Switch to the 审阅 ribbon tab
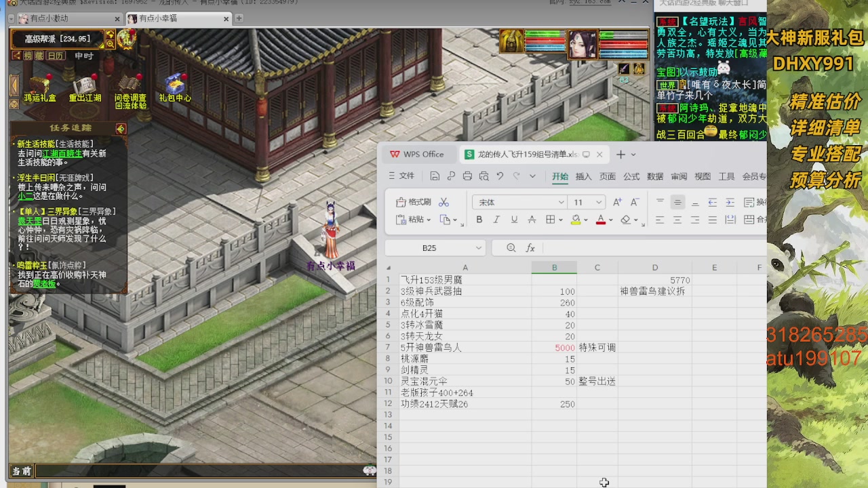The image size is (868, 488). click(679, 176)
